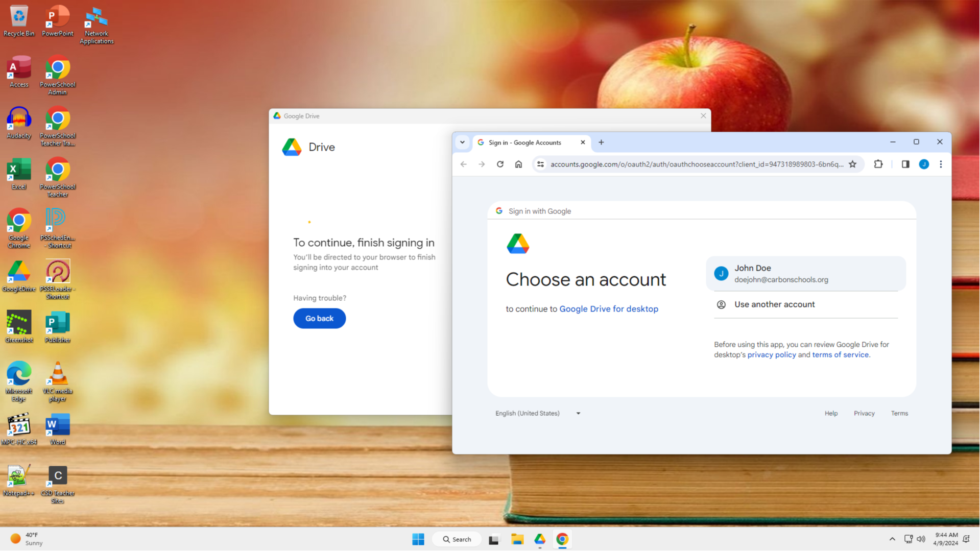The height and width of the screenshot is (551, 980).
Task: Open Chrome's extensions puzzle icon
Action: (x=878, y=164)
